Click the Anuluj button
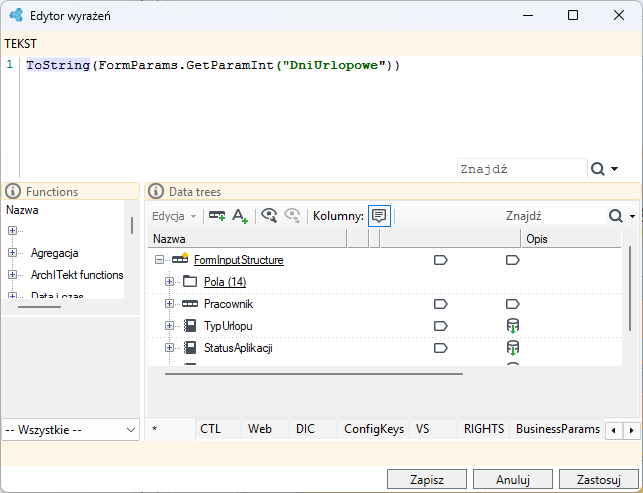 pos(513,479)
